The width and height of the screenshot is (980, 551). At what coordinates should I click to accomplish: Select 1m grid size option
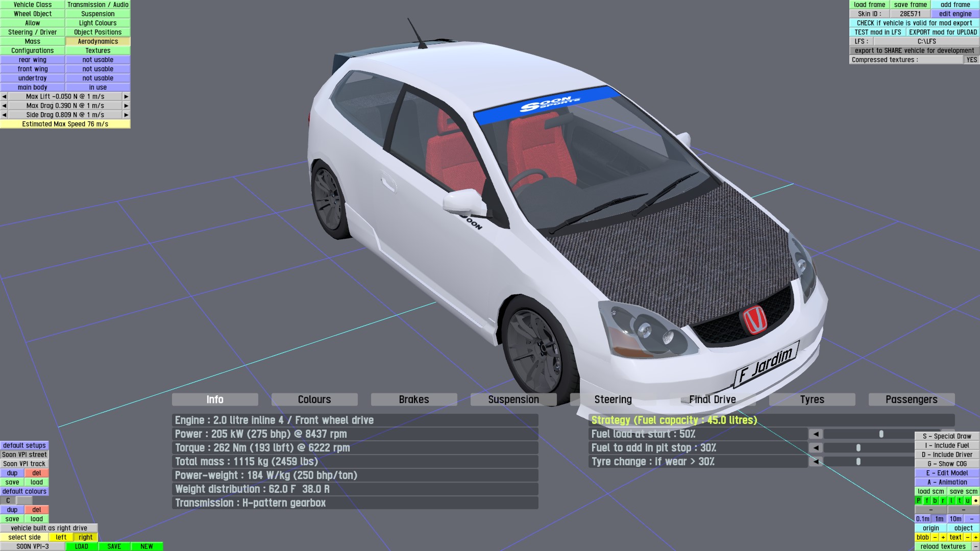(x=939, y=519)
